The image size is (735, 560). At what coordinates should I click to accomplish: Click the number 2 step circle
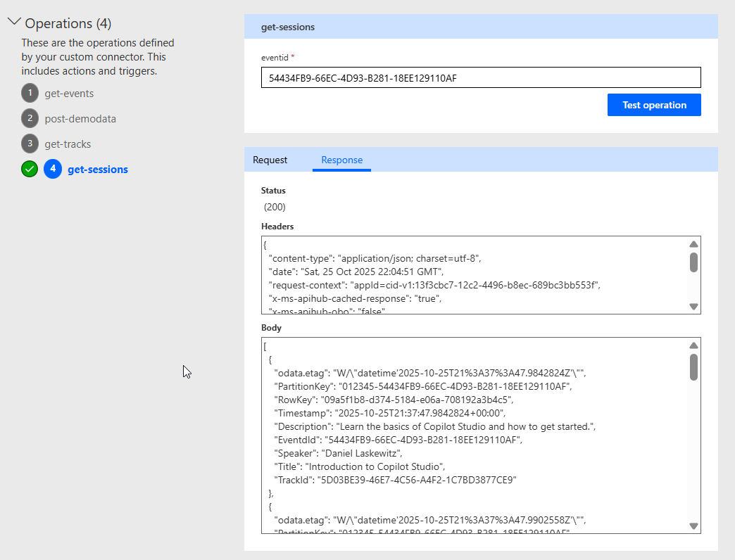tap(30, 118)
